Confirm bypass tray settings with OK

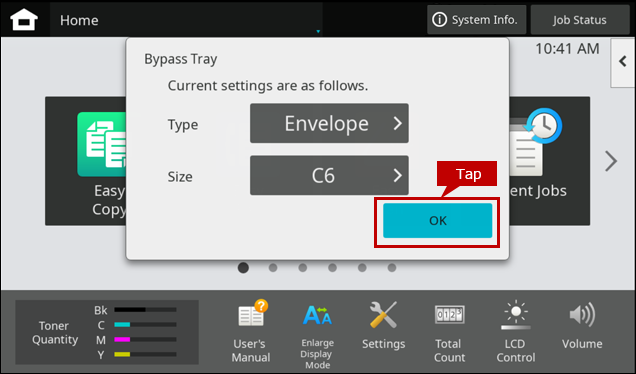coord(438,221)
